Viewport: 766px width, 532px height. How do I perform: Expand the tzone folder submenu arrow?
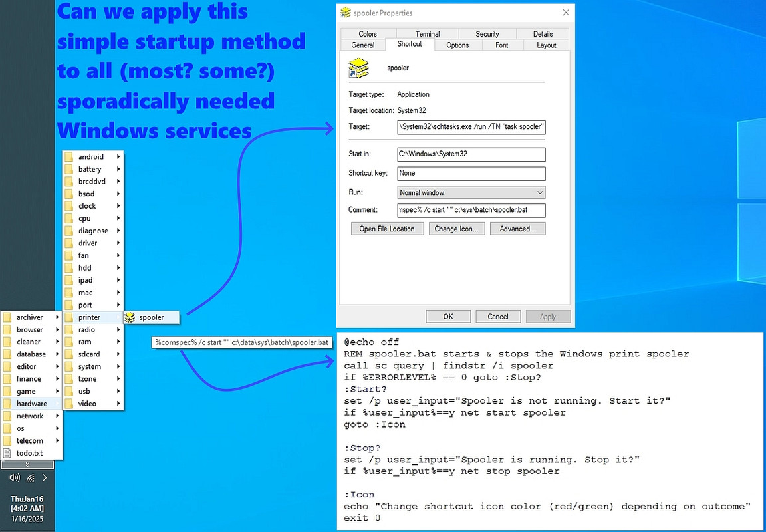coord(118,379)
